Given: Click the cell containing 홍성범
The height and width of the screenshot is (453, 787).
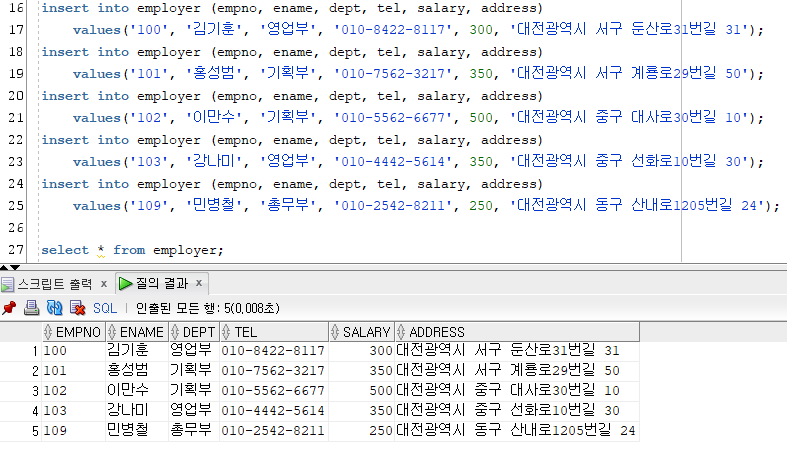Looking at the screenshot, I should click(137, 371).
